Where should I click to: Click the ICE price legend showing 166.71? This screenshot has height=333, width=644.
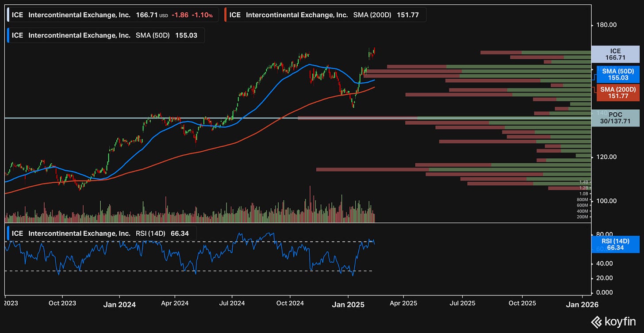(x=113, y=15)
